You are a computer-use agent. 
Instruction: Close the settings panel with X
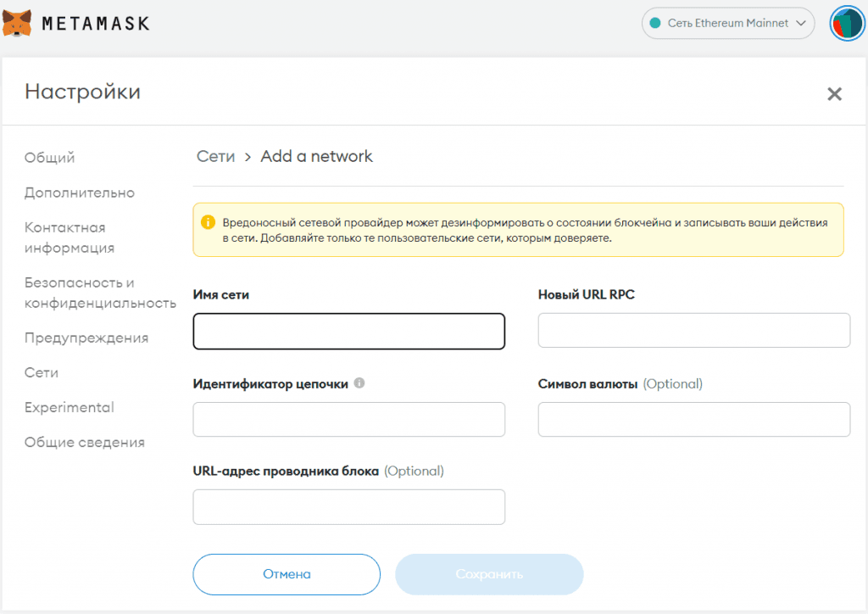coord(834,94)
